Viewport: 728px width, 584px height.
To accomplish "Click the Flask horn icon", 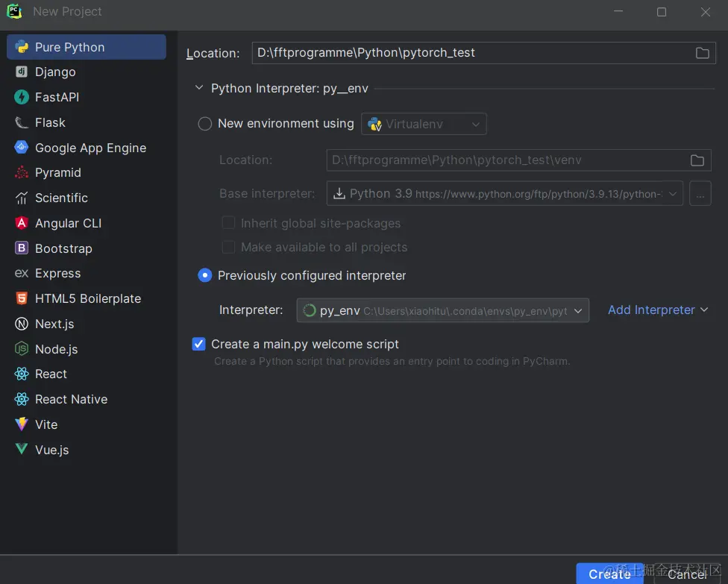I will (22, 122).
